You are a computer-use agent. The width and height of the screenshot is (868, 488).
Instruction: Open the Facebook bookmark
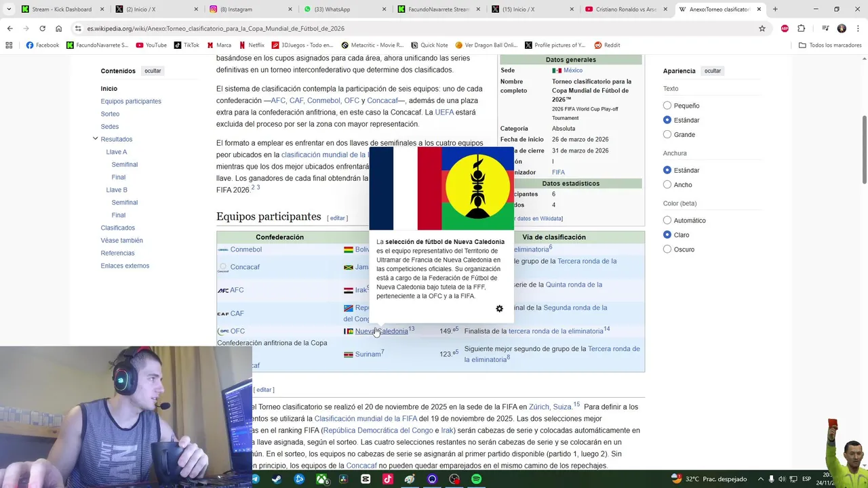click(42, 45)
